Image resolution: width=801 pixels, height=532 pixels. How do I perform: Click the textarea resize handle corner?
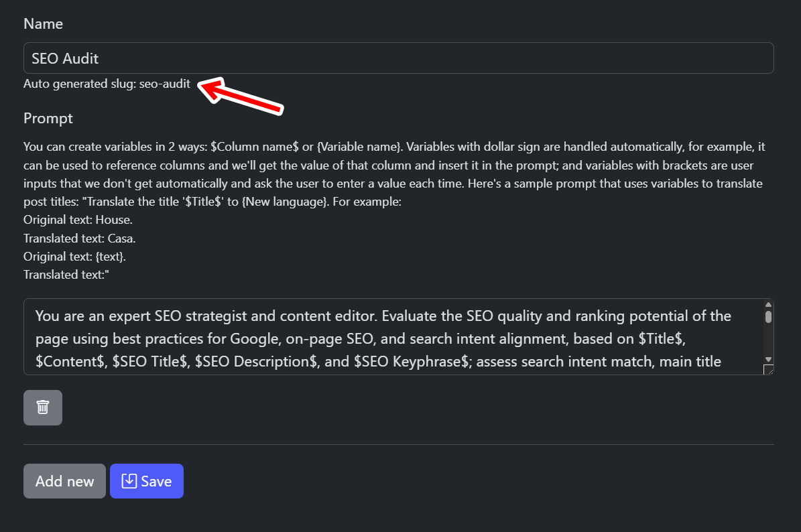tap(768, 369)
